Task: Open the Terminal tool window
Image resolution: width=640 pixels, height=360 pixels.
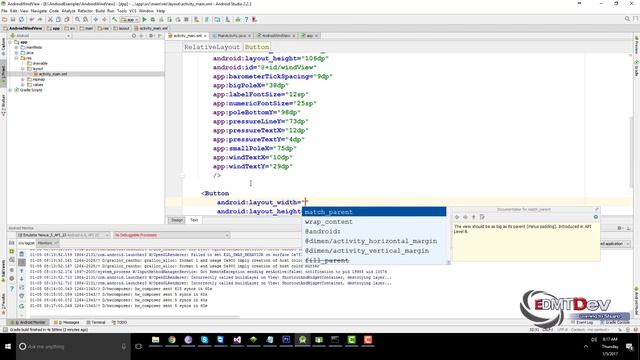Action: click(96, 322)
